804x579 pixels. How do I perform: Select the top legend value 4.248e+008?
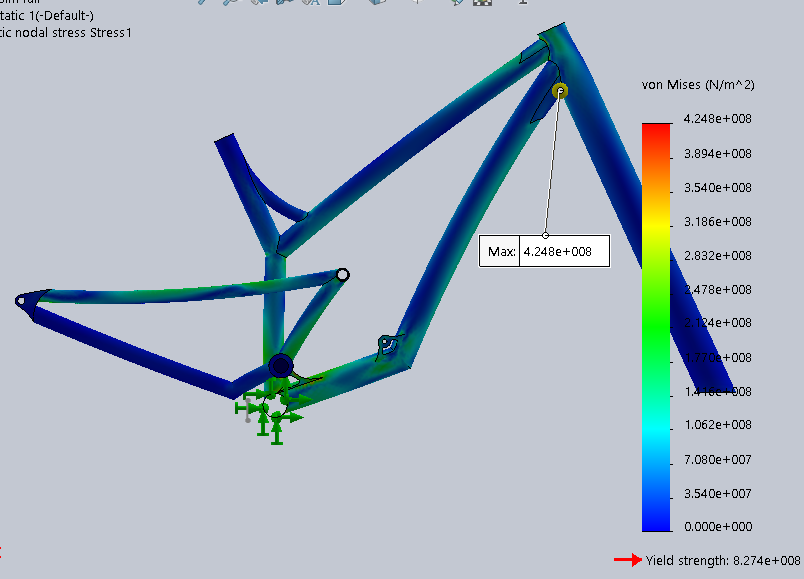[x=717, y=119]
